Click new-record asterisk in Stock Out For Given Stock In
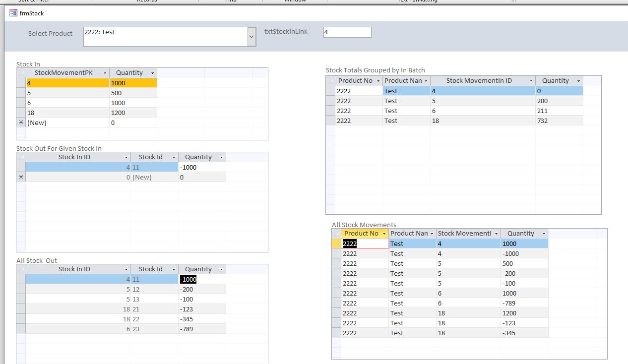This screenshot has height=364, width=628. click(x=21, y=177)
